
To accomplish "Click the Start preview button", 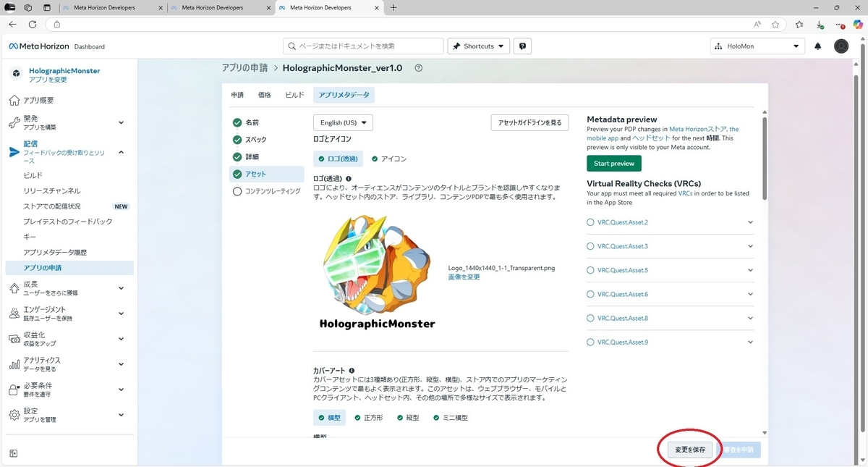I will point(614,164).
